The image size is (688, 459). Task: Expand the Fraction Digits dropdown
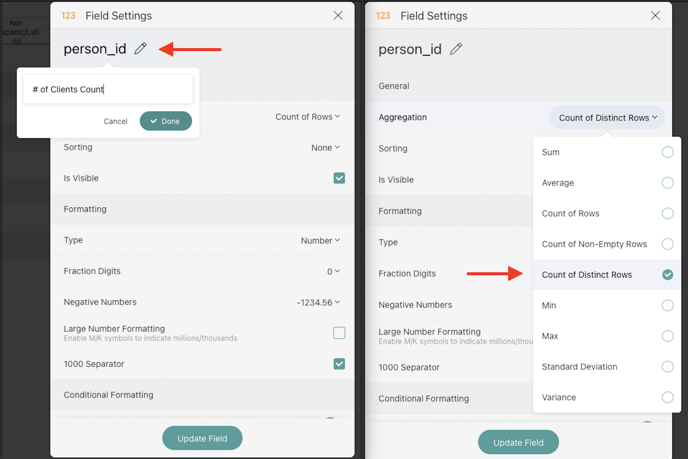tap(334, 271)
